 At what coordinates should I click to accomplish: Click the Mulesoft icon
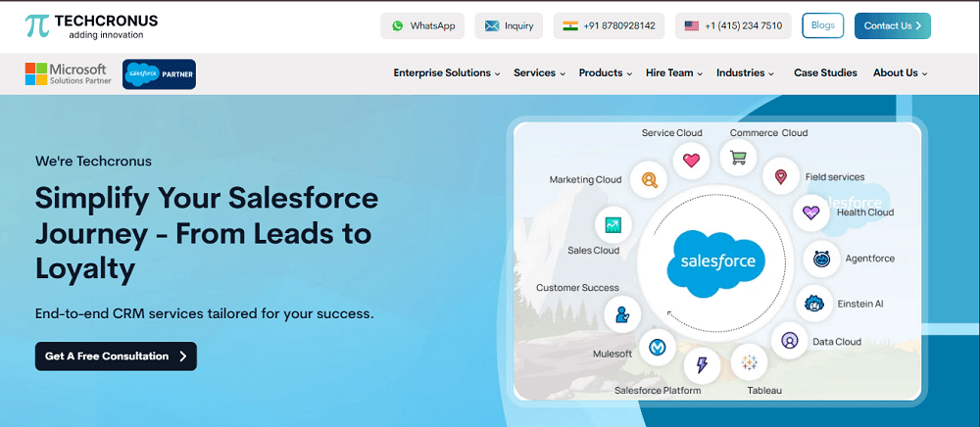click(657, 347)
